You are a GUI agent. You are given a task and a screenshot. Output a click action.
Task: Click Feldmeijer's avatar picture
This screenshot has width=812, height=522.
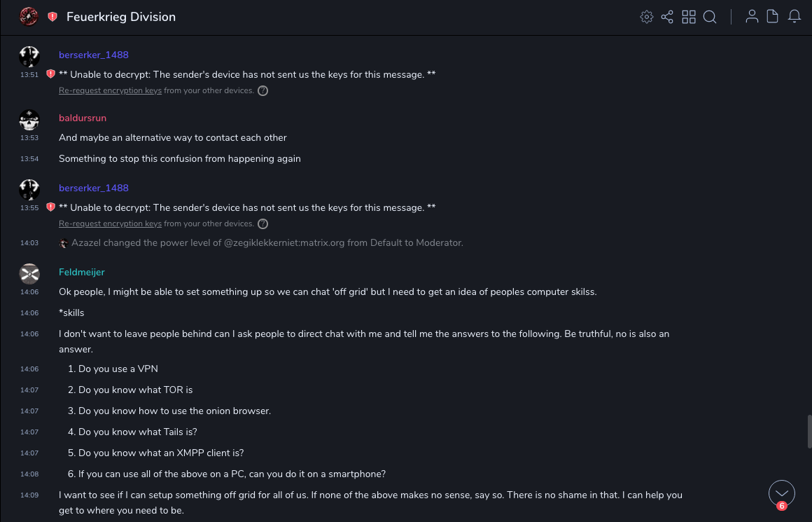pos(29,273)
